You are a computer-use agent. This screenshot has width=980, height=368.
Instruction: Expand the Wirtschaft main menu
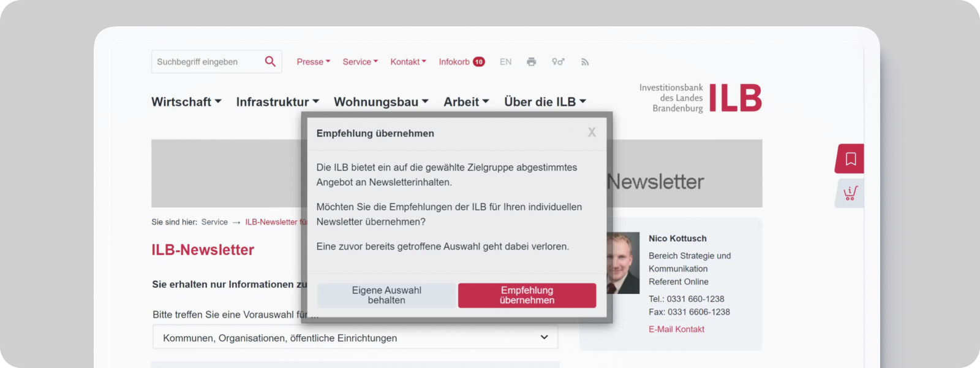[186, 102]
